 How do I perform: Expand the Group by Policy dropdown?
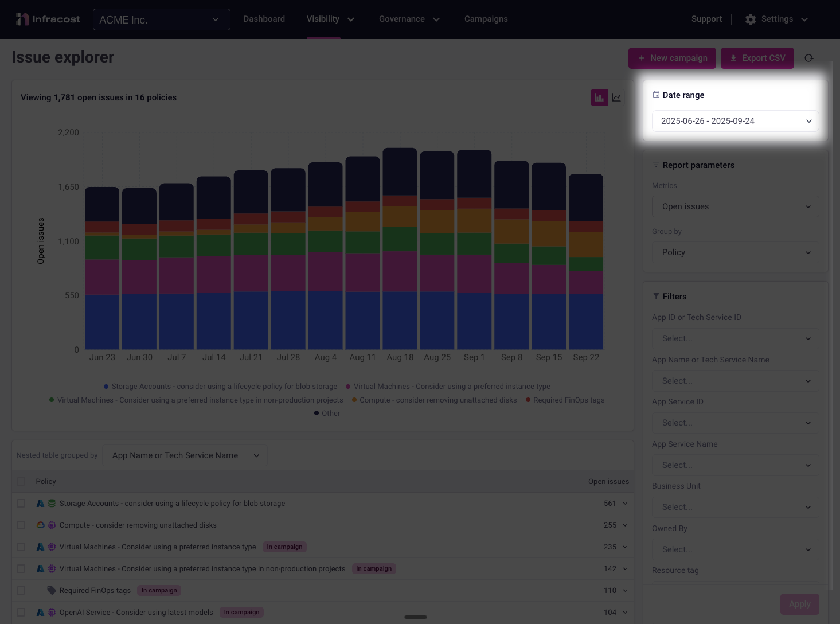click(x=735, y=252)
